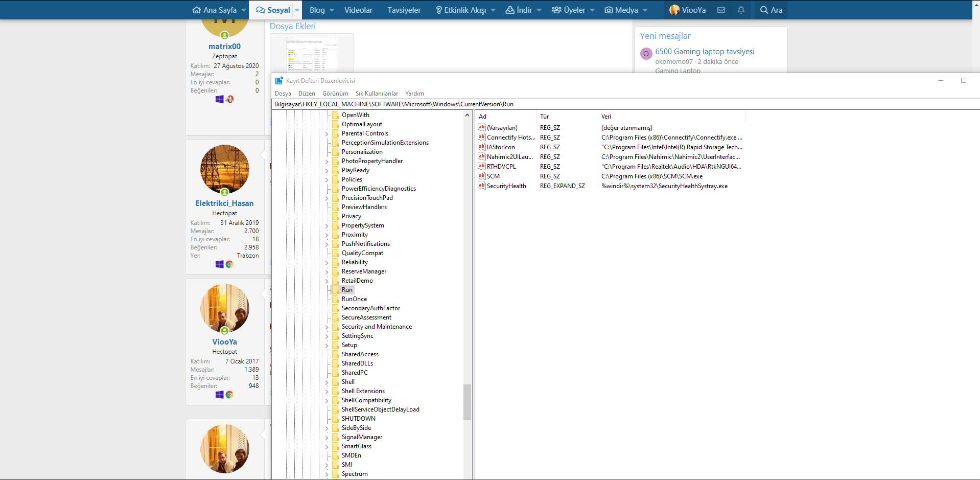Click the Veri column header
The image size is (980, 480).
coord(671,117)
